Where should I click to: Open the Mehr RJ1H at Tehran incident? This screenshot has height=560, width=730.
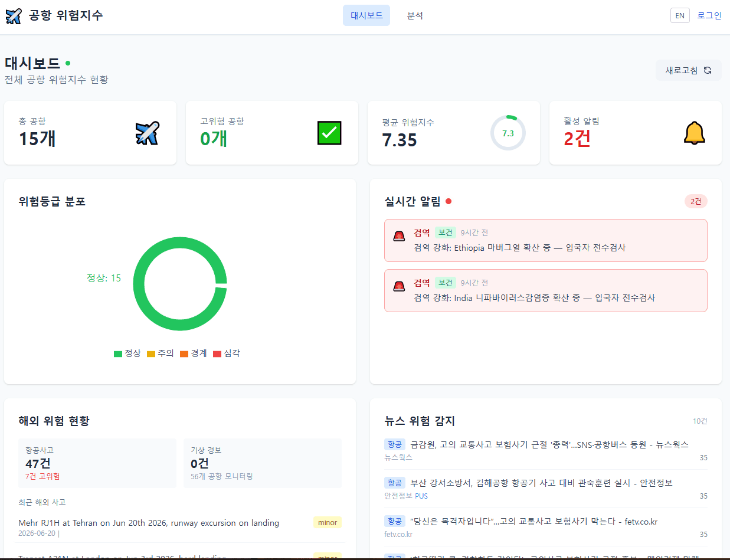tap(149, 523)
